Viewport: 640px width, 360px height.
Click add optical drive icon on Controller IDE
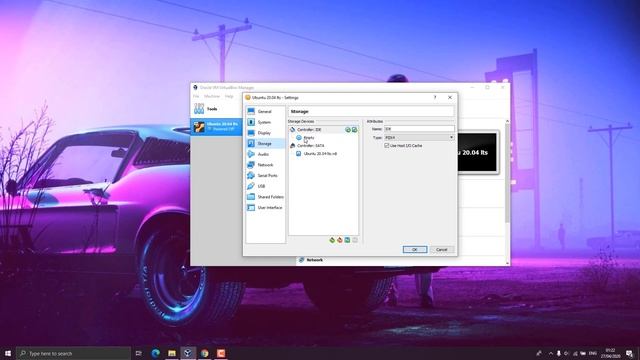[x=348, y=130]
